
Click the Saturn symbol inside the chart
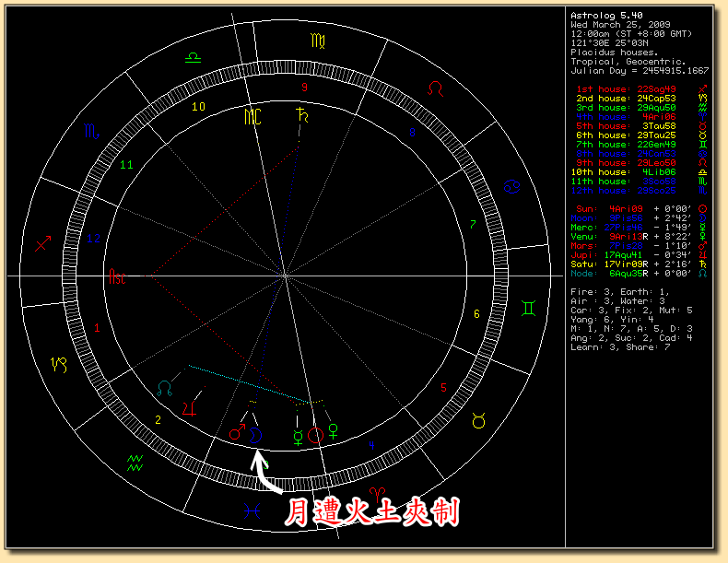[x=302, y=114]
